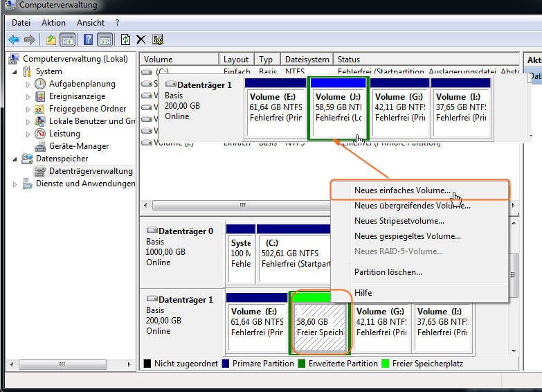Collapse the Datenspeicher tree node
The height and width of the screenshot is (392, 542).
[15, 159]
